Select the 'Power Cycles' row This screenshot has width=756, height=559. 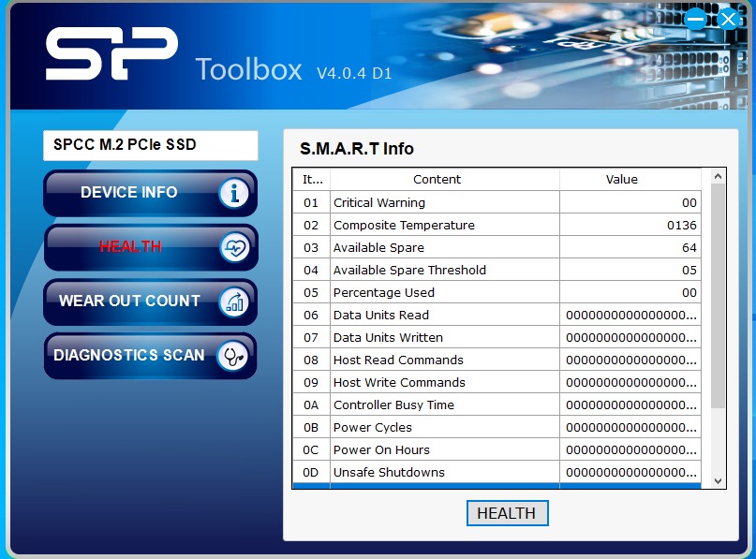tap(497, 427)
